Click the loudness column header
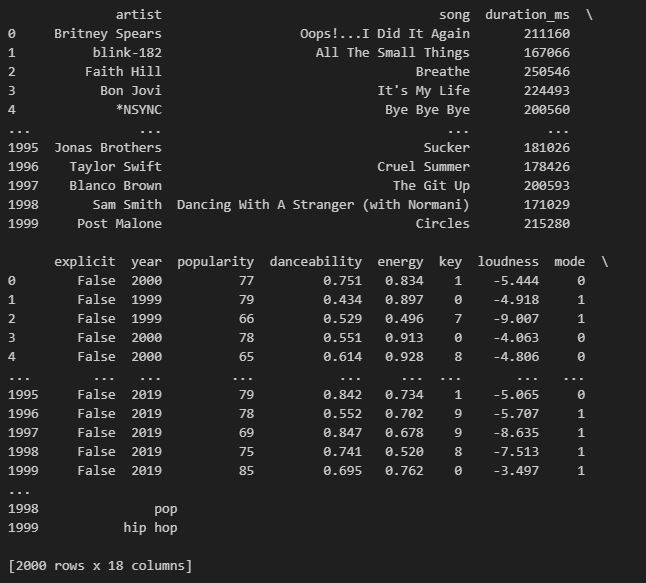 tap(508, 262)
